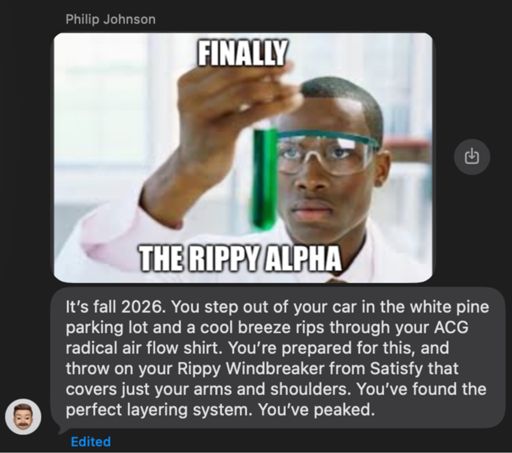Click THE RIPPY ALPHA meme caption
Screen dimensions: 512x453
tap(240, 259)
